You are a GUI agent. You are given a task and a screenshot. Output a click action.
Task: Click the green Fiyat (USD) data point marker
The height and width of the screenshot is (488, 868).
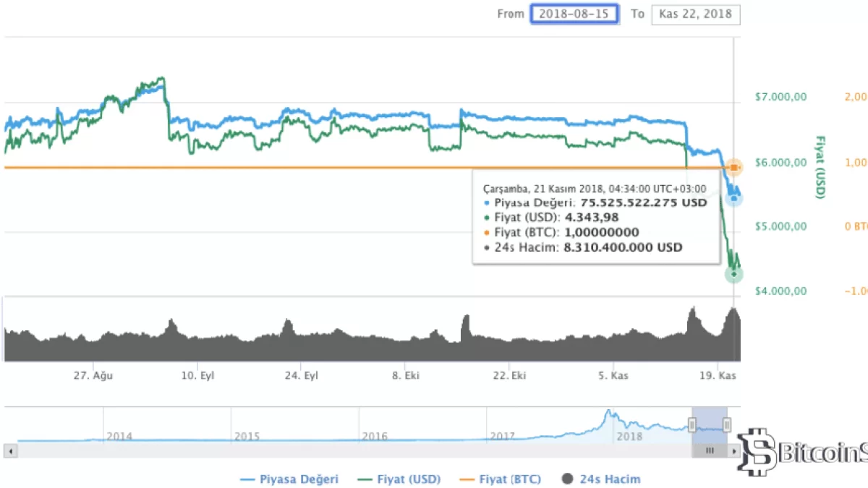pyautogui.click(x=734, y=274)
